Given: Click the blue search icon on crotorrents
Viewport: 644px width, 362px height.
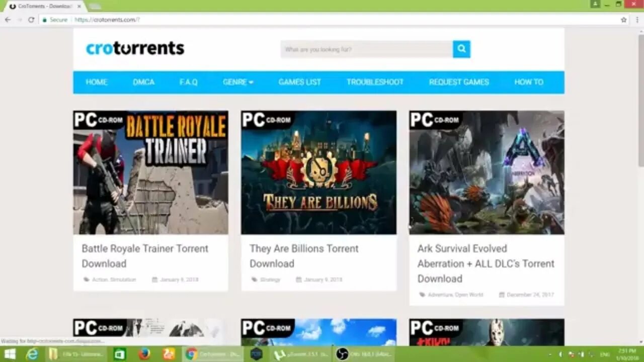Looking at the screenshot, I should pos(461,49).
